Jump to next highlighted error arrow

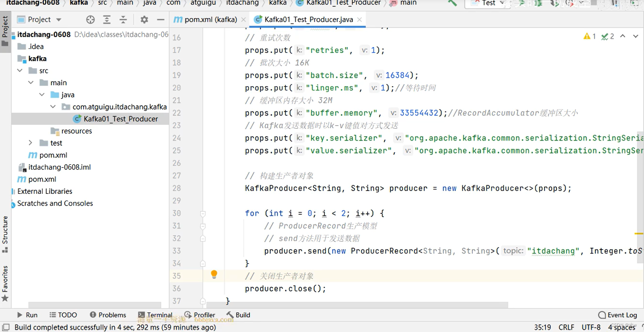coord(635,36)
